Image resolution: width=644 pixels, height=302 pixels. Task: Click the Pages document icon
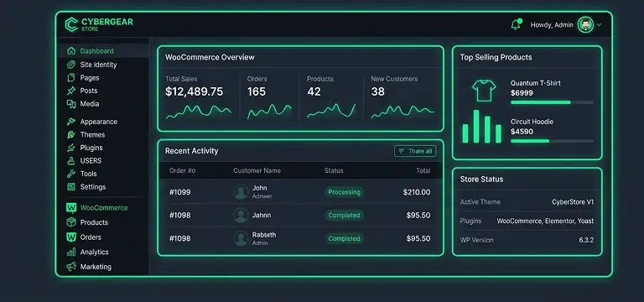click(x=71, y=78)
